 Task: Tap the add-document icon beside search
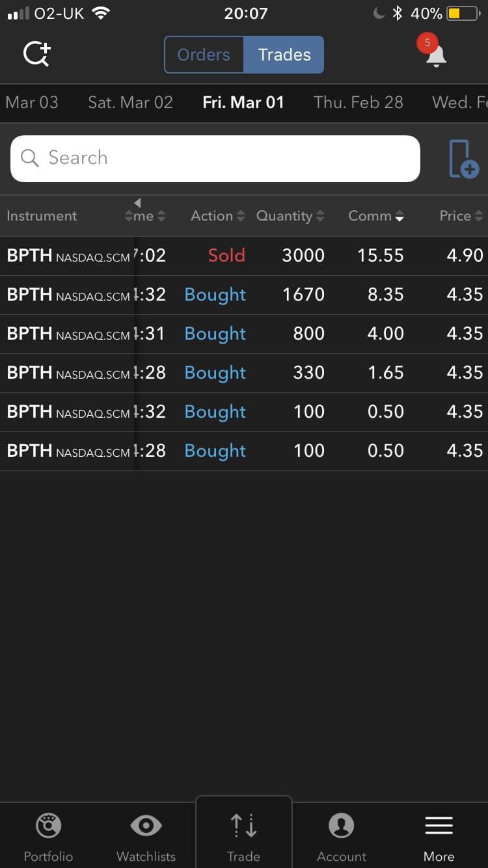pyautogui.click(x=463, y=159)
